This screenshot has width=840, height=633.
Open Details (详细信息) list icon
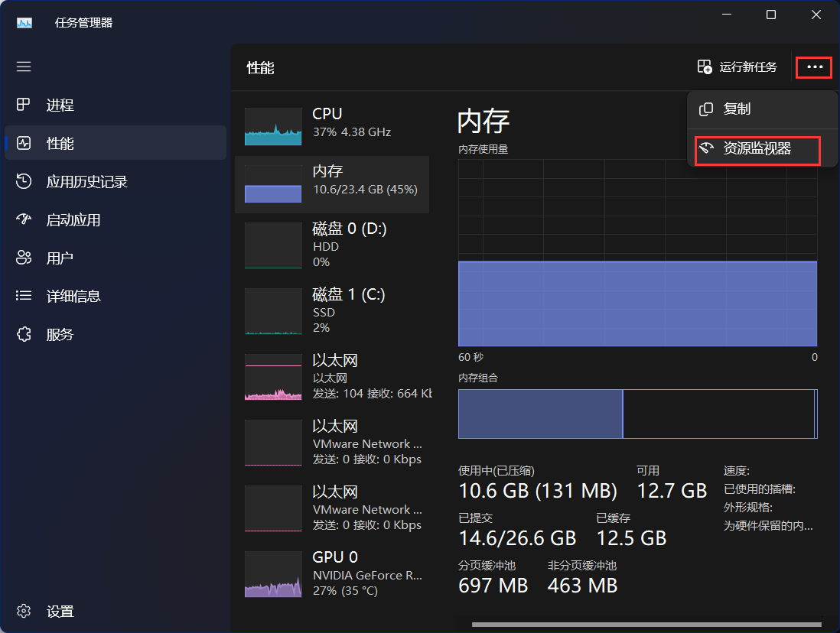coord(24,296)
